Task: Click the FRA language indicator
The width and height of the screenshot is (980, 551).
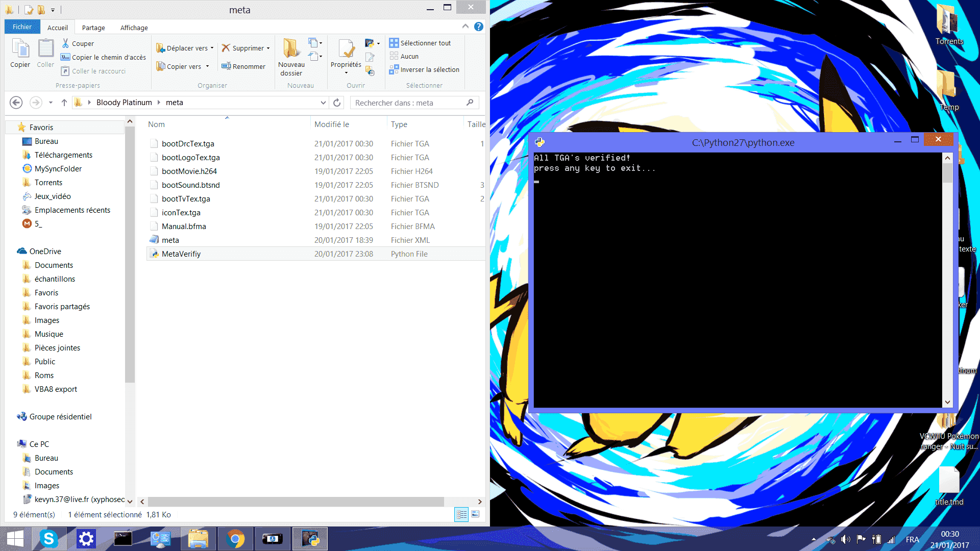Action: pyautogui.click(x=913, y=539)
